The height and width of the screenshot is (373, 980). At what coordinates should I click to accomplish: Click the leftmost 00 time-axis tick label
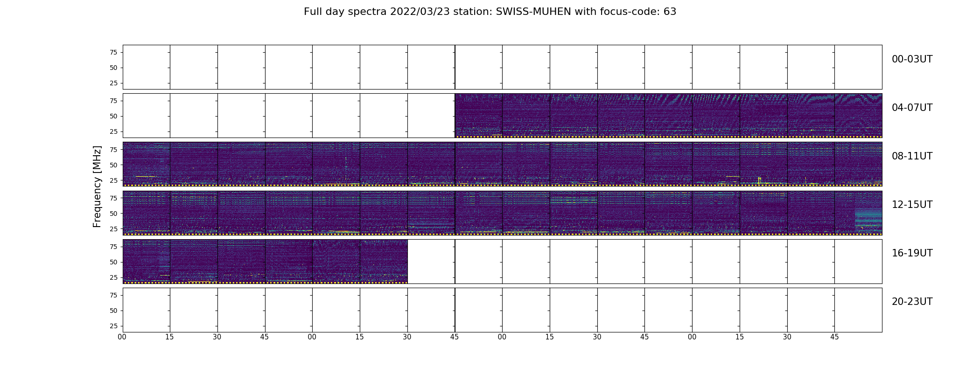[122, 337]
